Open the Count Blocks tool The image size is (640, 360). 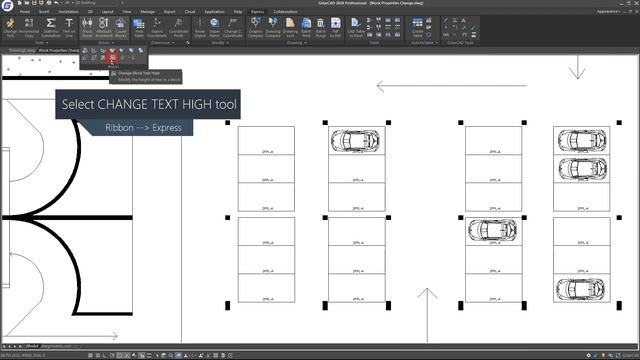tap(120, 28)
